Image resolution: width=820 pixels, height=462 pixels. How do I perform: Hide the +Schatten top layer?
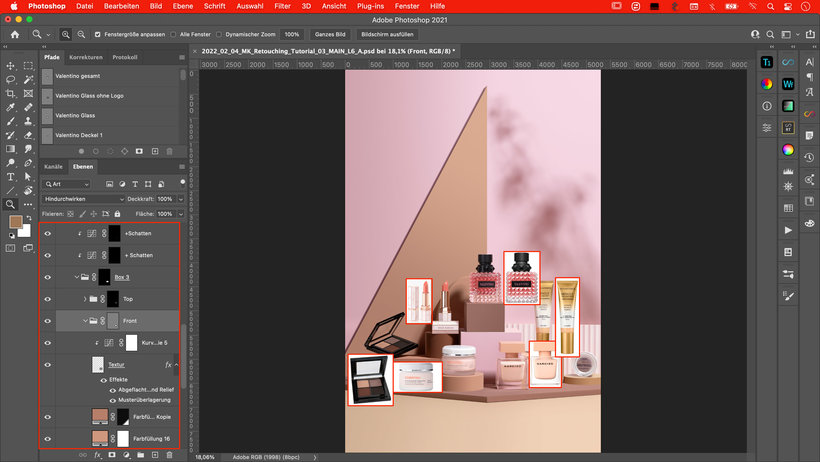coord(48,233)
